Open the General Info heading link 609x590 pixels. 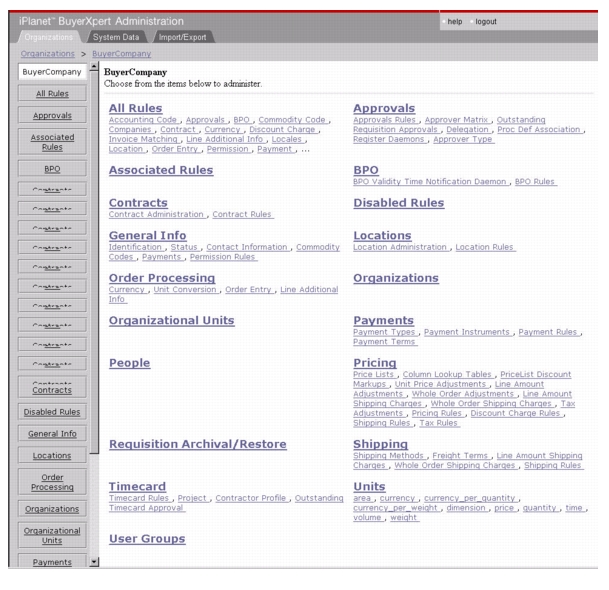pyautogui.click(x=147, y=235)
